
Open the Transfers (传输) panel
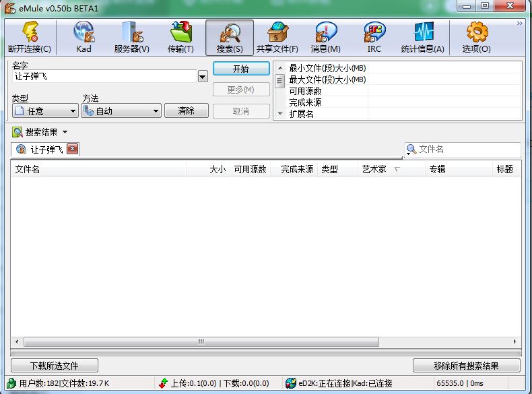click(x=180, y=37)
